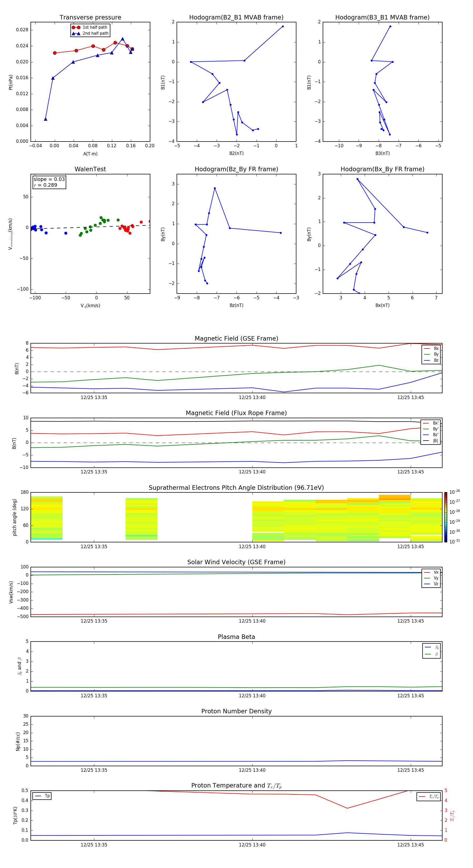The width and height of the screenshot is (473, 868).
Task: Click the "Np(#/cc)" y-axis label
Action: pyautogui.click(x=18, y=741)
